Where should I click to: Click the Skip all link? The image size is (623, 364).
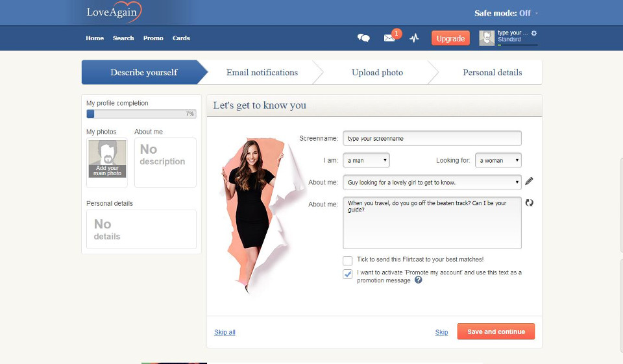(225, 332)
